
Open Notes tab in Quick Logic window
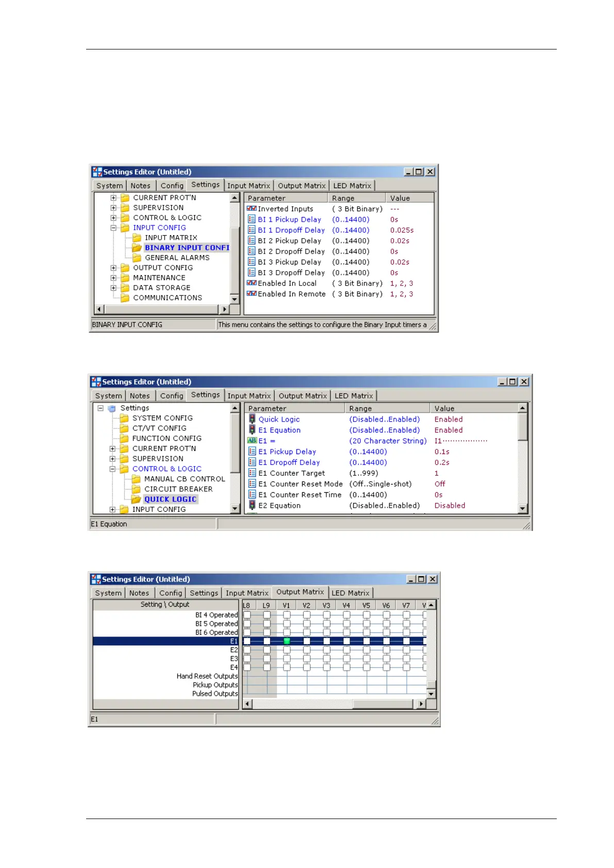(x=140, y=396)
